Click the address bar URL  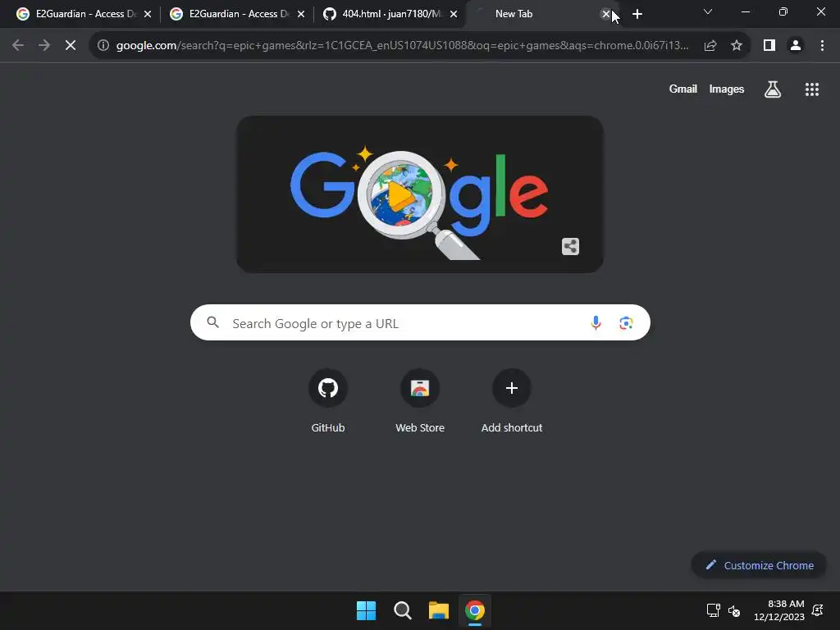pos(402,46)
